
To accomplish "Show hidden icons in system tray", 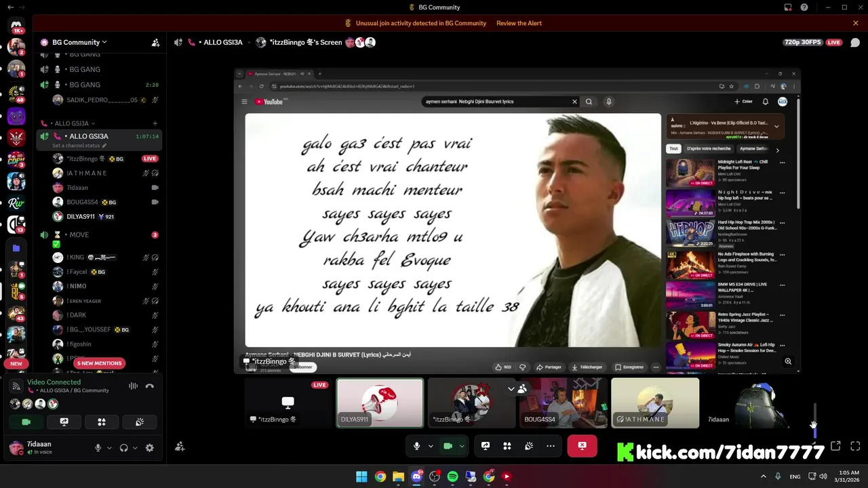I will coord(763,476).
